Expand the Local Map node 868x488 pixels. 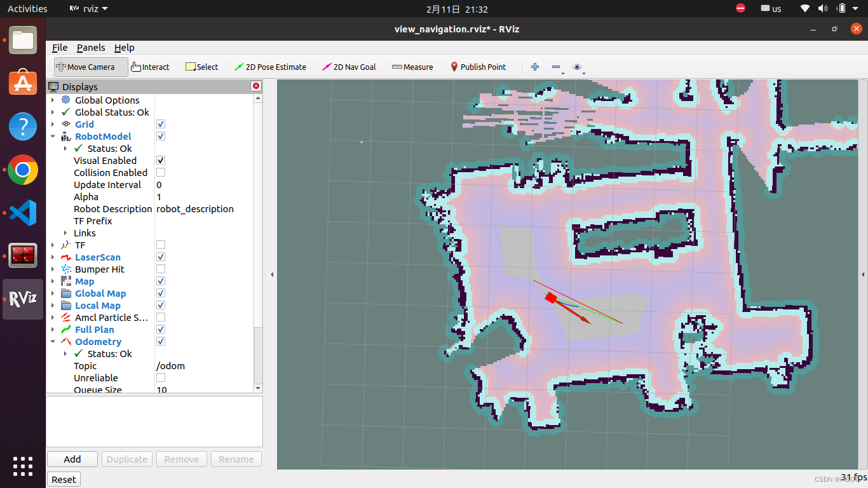pyautogui.click(x=53, y=305)
